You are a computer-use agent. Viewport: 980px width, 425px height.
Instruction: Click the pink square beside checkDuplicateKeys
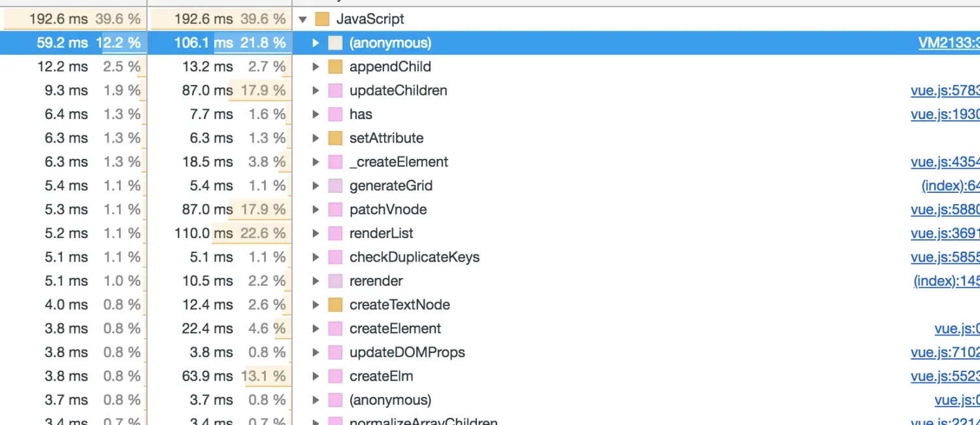pyautogui.click(x=335, y=258)
